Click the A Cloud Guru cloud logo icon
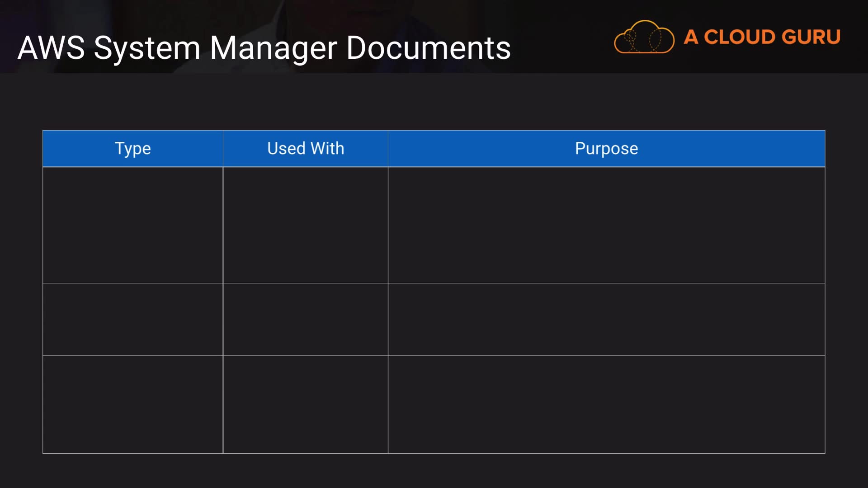This screenshot has height=488, width=868. tap(644, 38)
